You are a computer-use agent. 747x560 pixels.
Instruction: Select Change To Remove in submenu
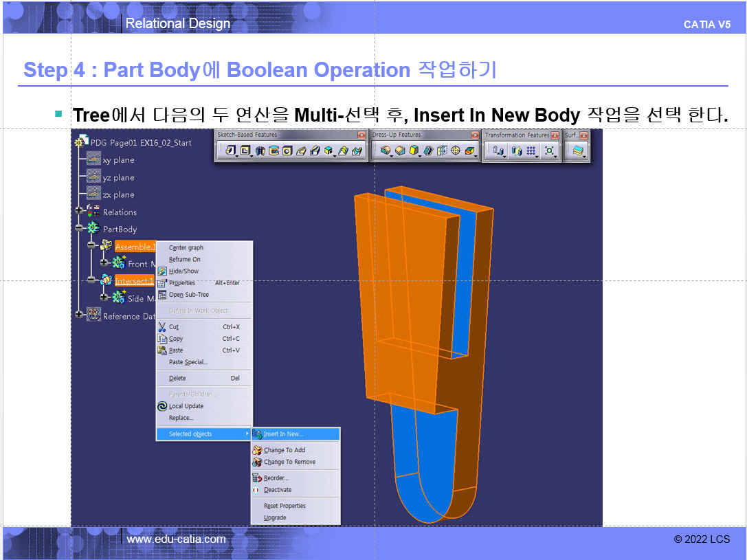point(289,462)
